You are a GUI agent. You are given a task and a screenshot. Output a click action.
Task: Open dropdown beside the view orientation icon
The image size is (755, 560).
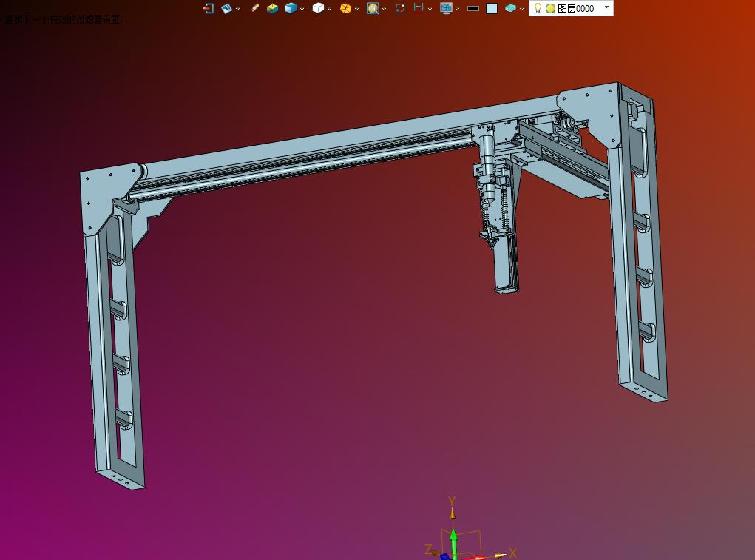click(237, 9)
